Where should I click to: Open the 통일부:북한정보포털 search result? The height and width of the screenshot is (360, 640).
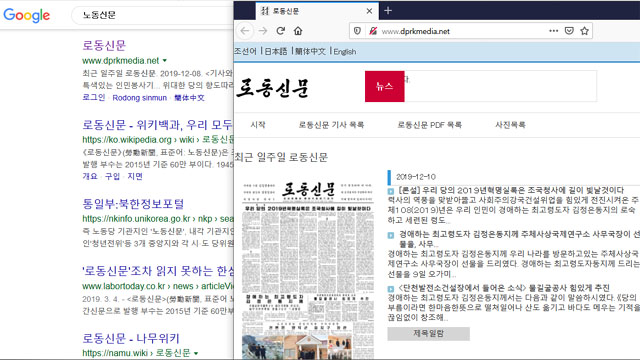coord(133,203)
